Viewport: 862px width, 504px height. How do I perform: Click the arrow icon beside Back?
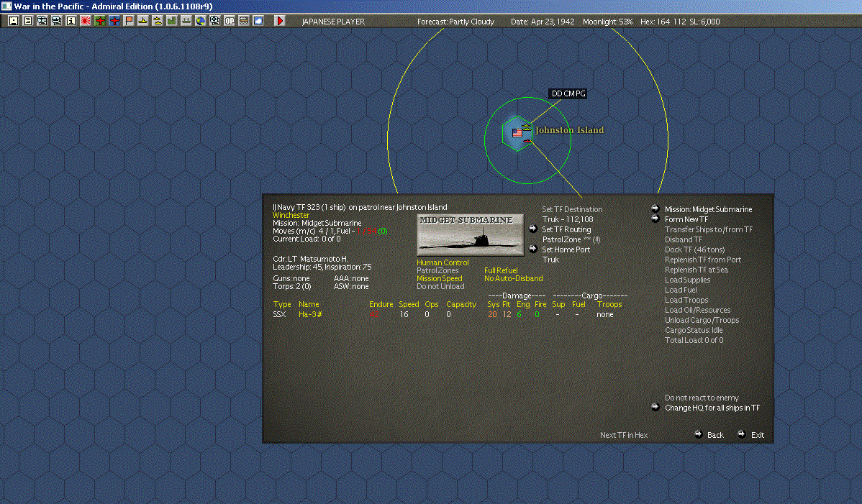click(x=698, y=434)
